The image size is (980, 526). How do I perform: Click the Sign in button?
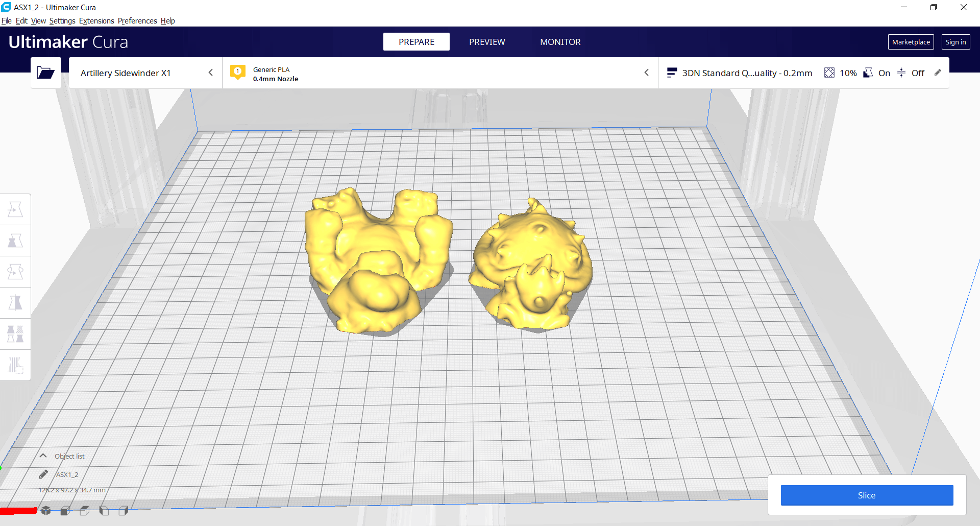956,42
